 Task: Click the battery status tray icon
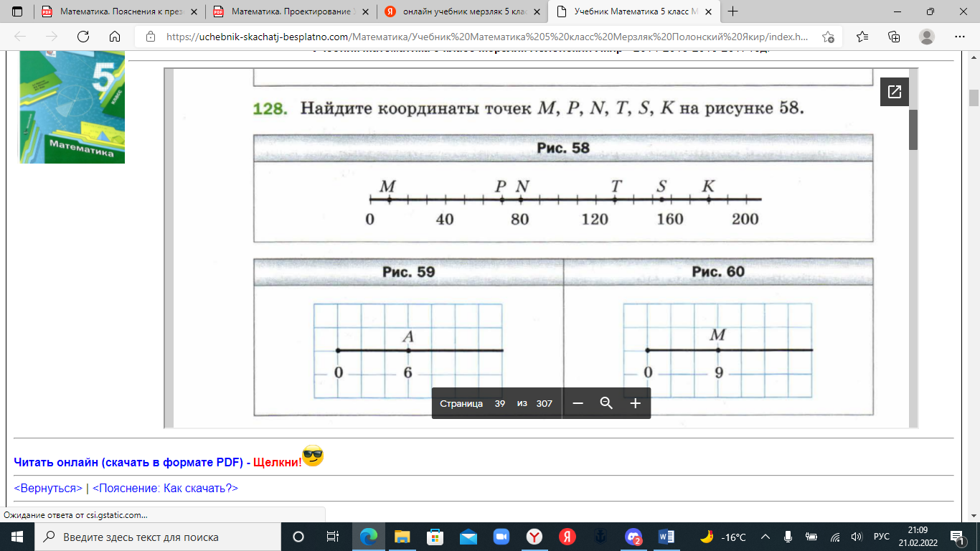click(x=811, y=537)
